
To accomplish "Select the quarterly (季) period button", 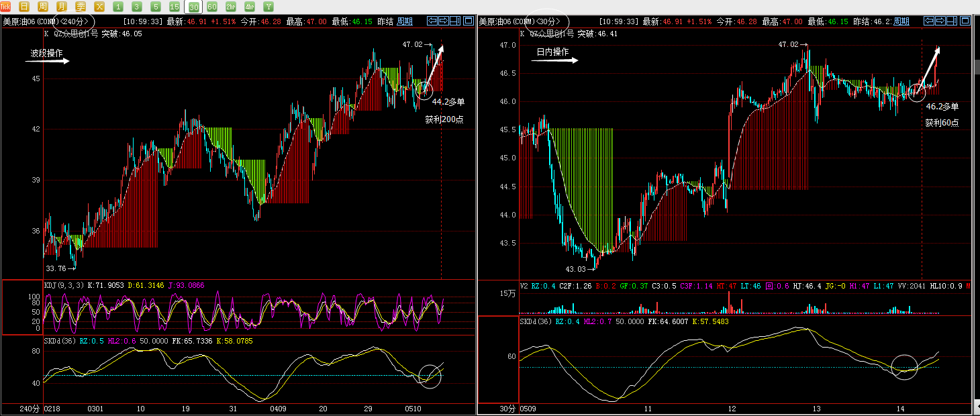I will tap(81, 7).
